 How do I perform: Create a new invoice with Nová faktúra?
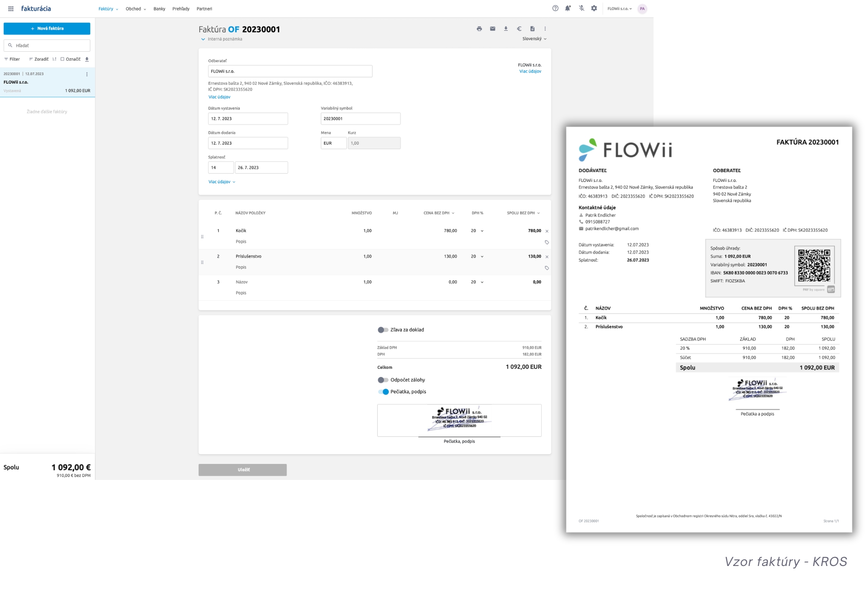coord(47,28)
